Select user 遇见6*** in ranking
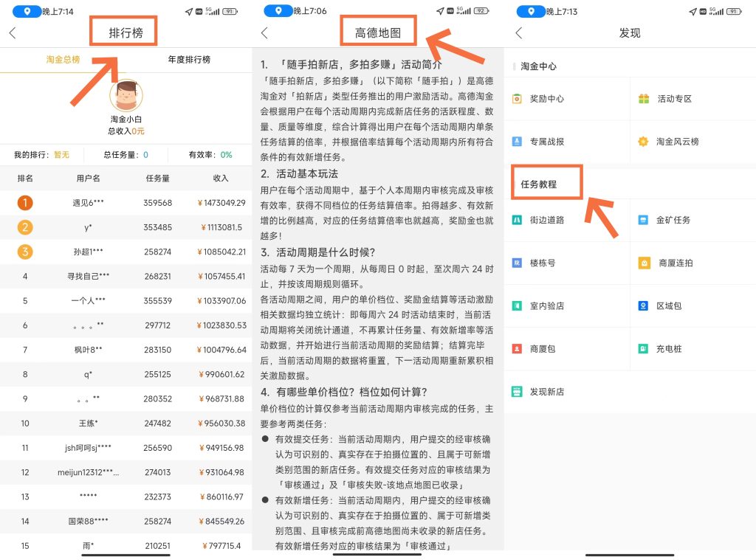 89,202
